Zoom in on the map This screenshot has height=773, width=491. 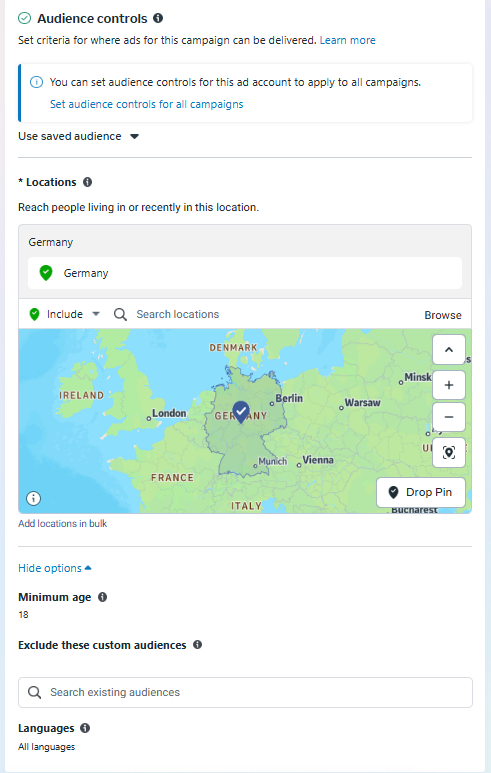[x=449, y=385]
